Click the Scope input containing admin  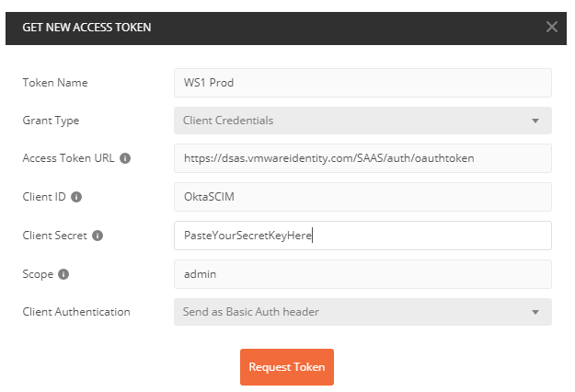pyautogui.click(x=362, y=274)
